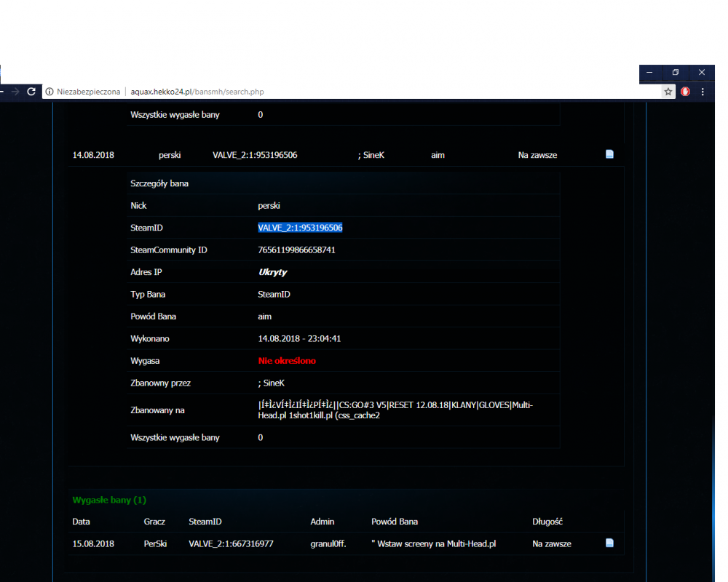The height and width of the screenshot is (582, 728).
Task: Click the highlighted SteamID VALVE_2:1:953196506
Action: coord(300,228)
